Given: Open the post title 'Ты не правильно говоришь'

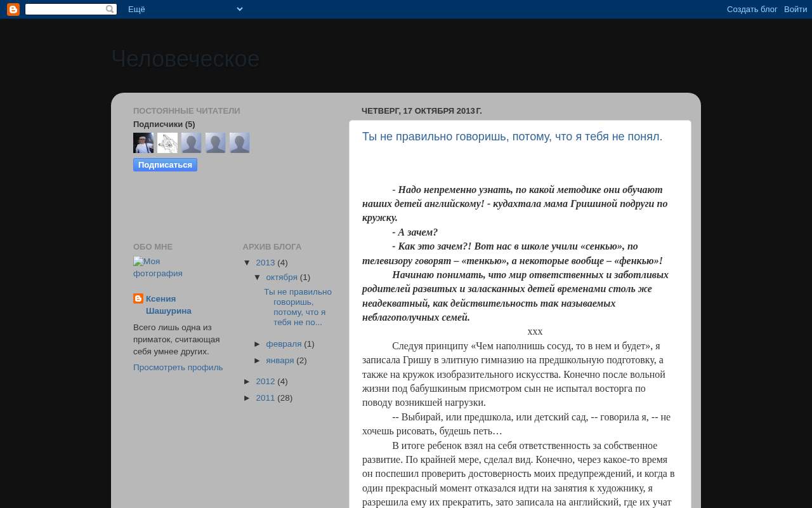Looking at the screenshot, I should tap(512, 137).
